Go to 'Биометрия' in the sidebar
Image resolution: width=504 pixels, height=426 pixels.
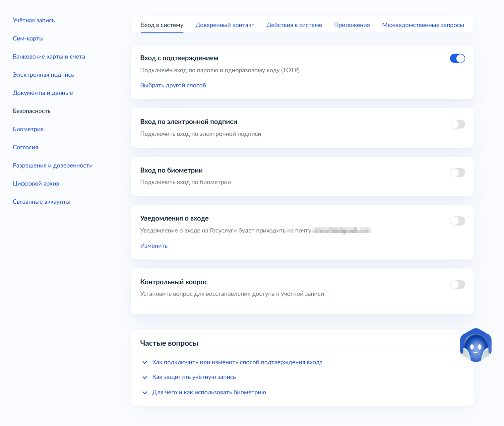click(28, 129)
